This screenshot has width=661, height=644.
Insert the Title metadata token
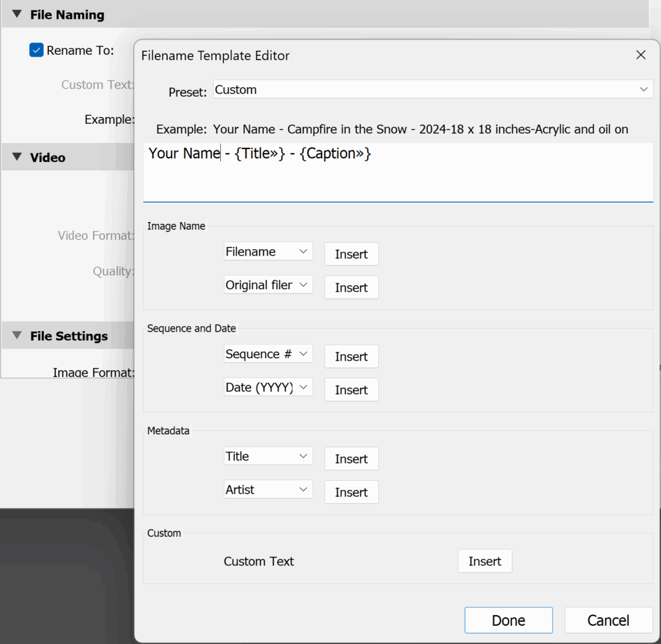[351, 459]
